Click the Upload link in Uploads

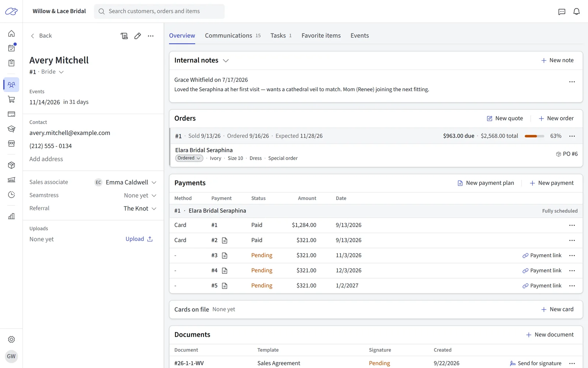[139, 239]
